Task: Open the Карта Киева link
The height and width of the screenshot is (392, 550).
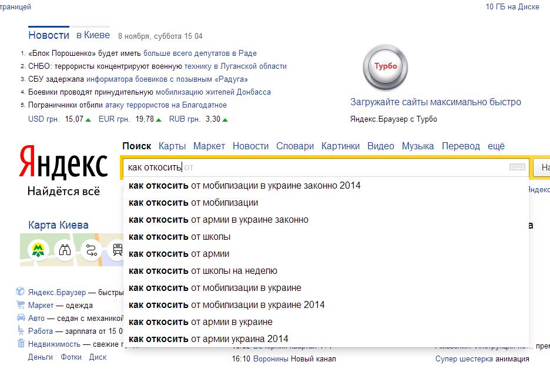Action: [x=58, y=225]
